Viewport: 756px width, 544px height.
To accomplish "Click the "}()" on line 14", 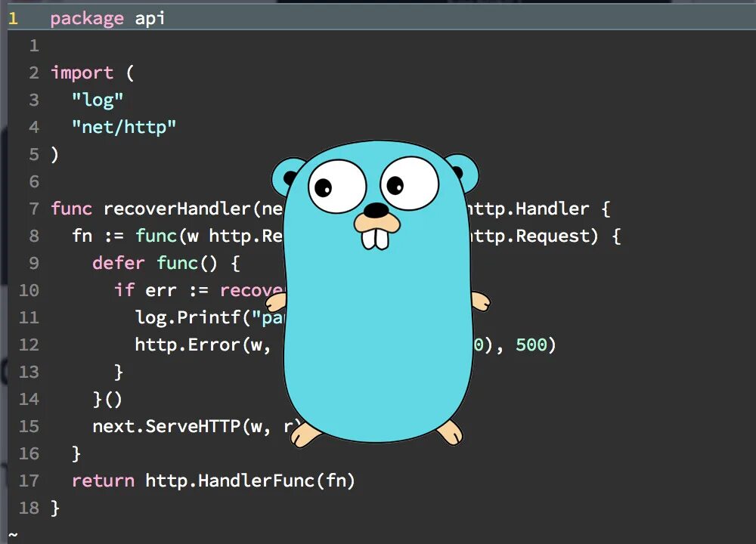I will pos(107,400).
